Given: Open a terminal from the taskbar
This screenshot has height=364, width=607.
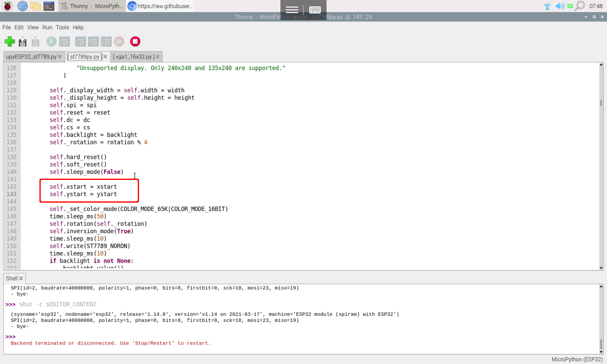Looking at the screenshot, I should pos(49,6).
